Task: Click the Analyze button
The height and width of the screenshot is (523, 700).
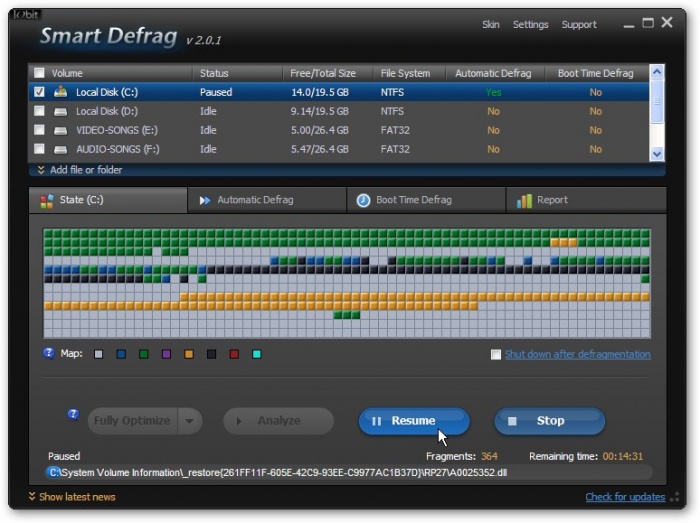Action: pos(279,421)
